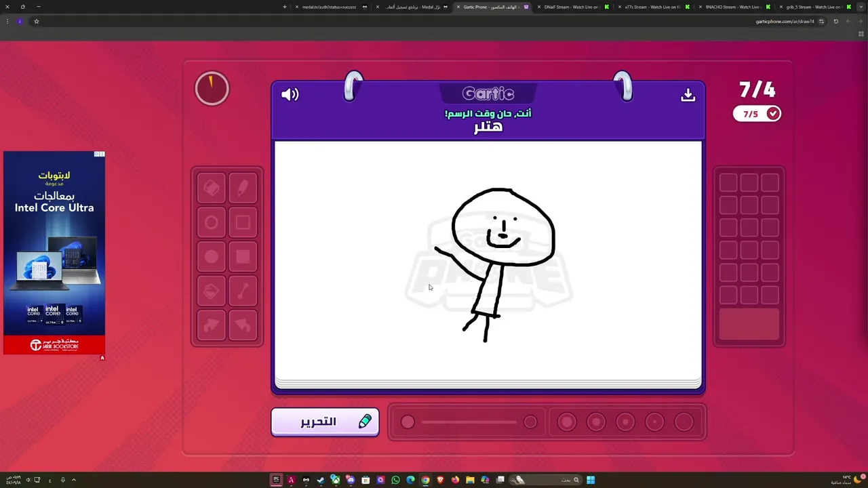Switch to the DNaiF Stream tab
The image size is (868, 488).
(x=574, y=7)
